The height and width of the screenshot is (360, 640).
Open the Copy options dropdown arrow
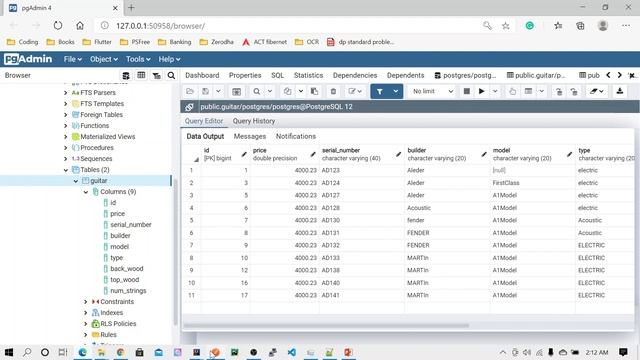(x=301, y=91)
